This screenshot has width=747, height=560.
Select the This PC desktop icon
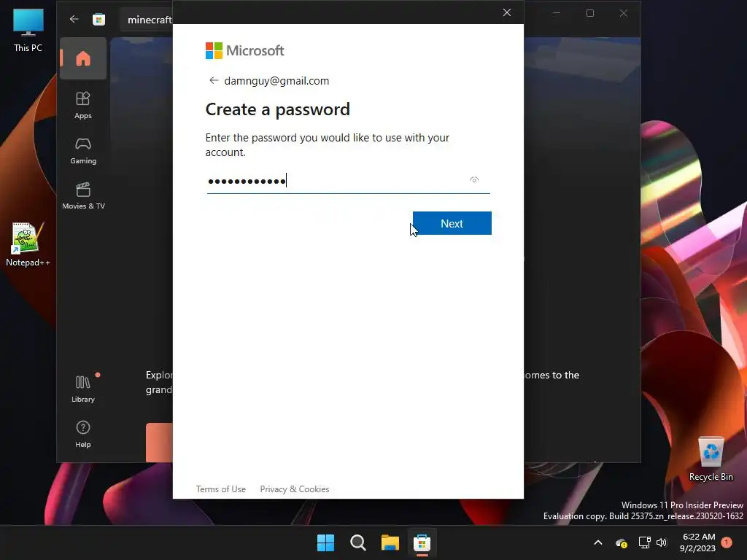pos(28,31)
